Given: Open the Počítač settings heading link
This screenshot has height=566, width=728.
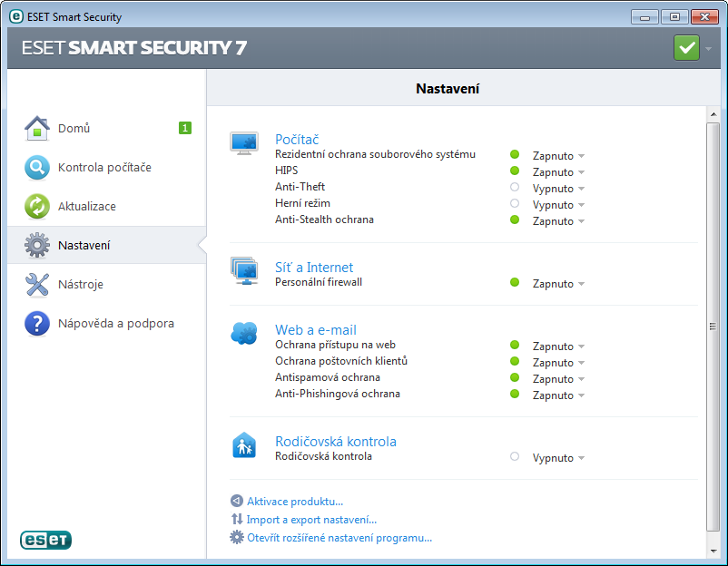Looking at the screenshot, I should tap(297, 139).
